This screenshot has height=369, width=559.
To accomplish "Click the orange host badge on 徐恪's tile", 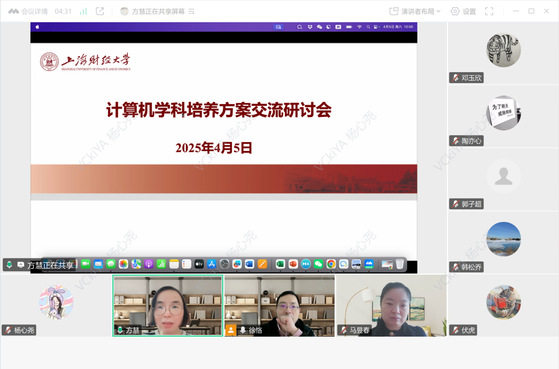I will (231, 330).
